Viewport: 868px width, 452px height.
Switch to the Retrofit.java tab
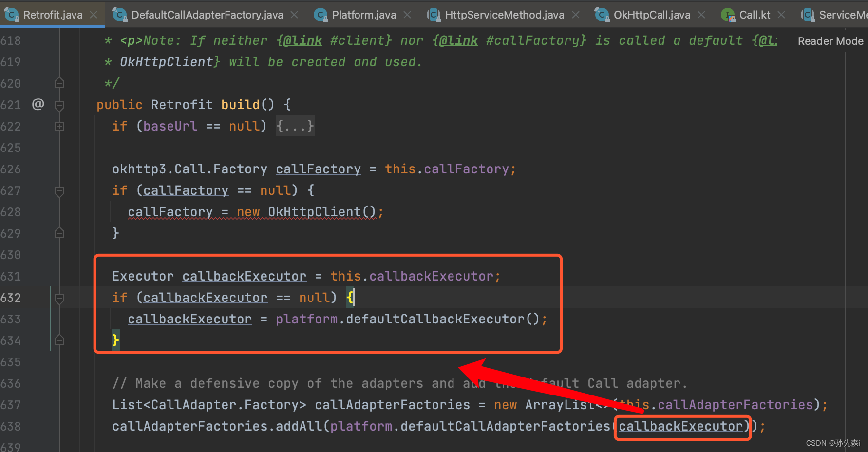(x=53, y=15)
